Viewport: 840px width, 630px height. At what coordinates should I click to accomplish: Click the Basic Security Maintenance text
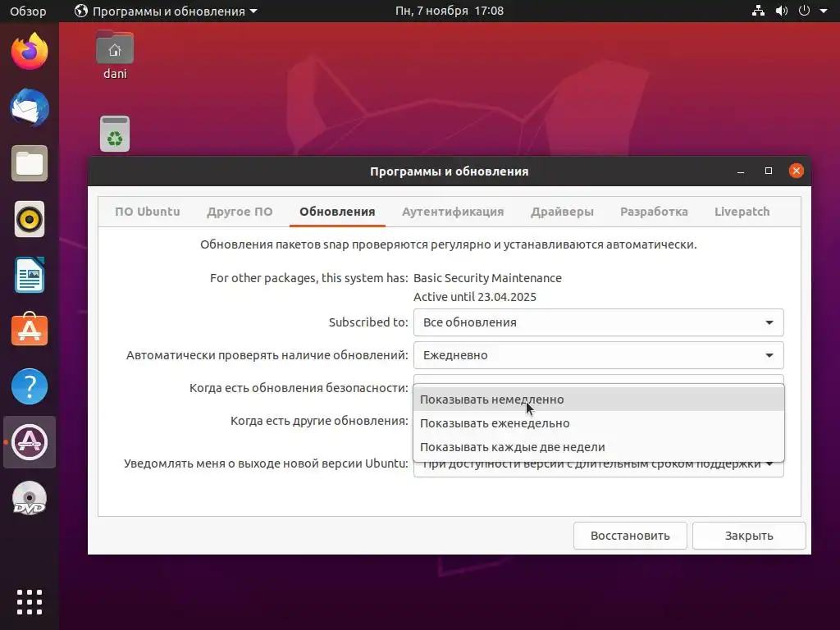coord(487,278)
